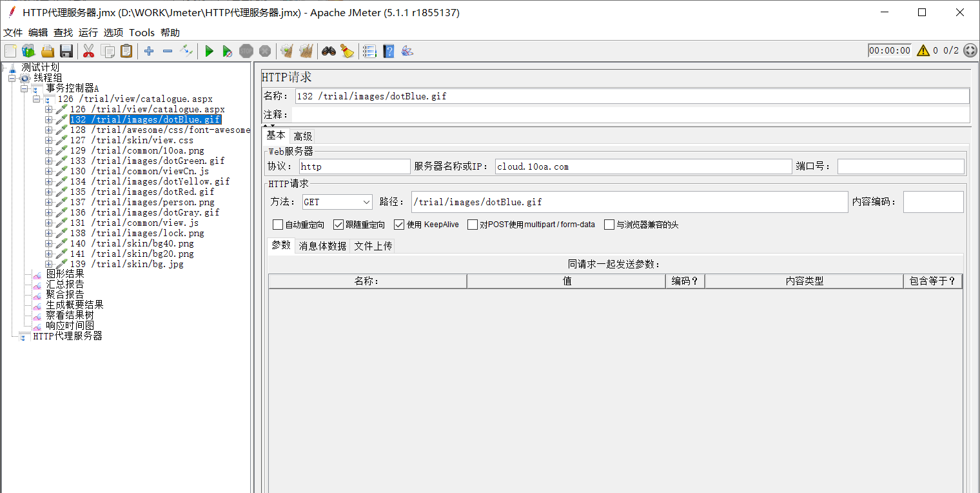Screen dimensions: 980x493
Task: Open the 方法 GET dropdown
Action: [337, 202]
